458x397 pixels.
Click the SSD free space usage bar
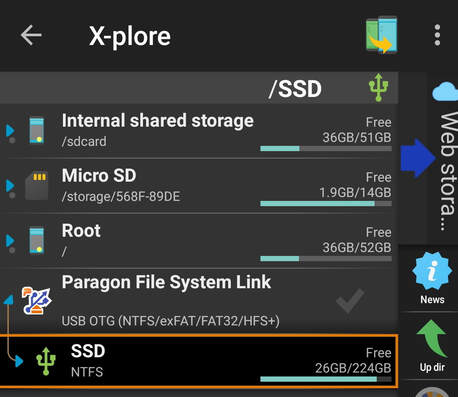click(x=326, y=379)
